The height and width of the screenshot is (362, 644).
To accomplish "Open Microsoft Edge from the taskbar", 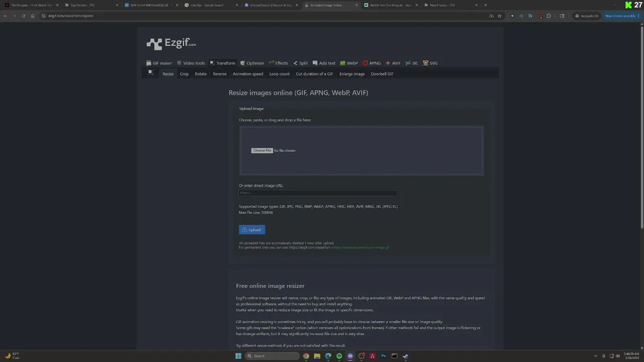I will pyautogui.click(x=328, y=356).
